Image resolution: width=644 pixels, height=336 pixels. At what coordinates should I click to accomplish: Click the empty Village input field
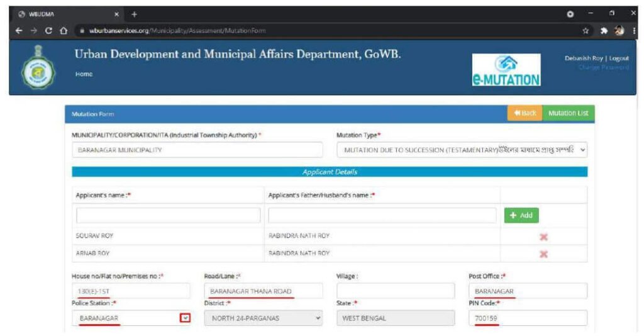[x=396, y=291]
